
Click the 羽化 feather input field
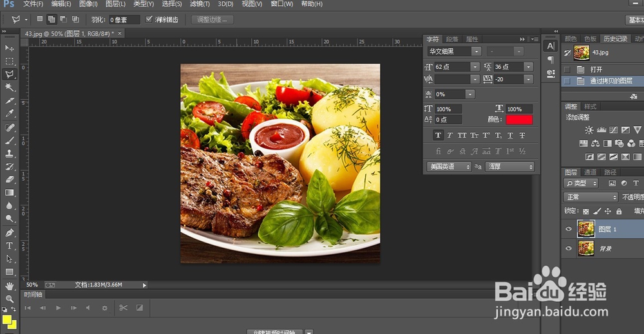tap(124, 19)
